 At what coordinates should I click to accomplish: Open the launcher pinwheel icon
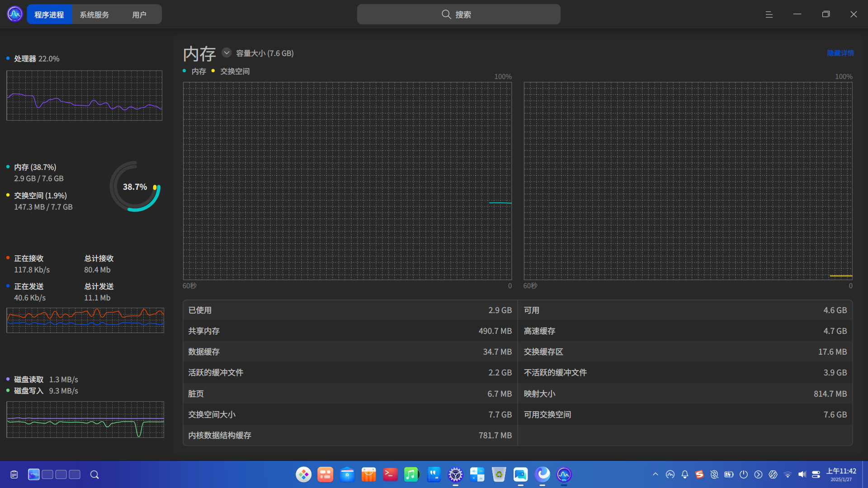click(304, 474)
